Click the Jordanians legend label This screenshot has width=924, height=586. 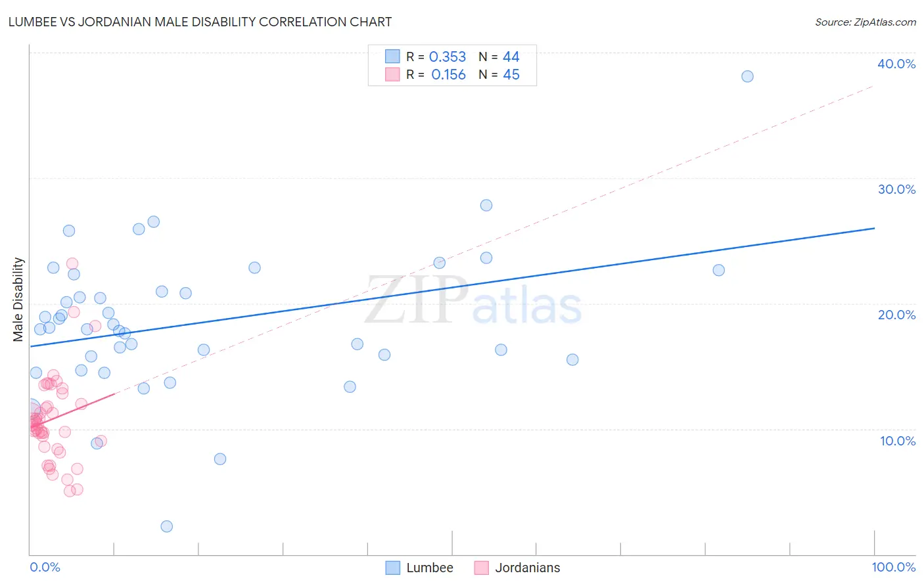528,568
